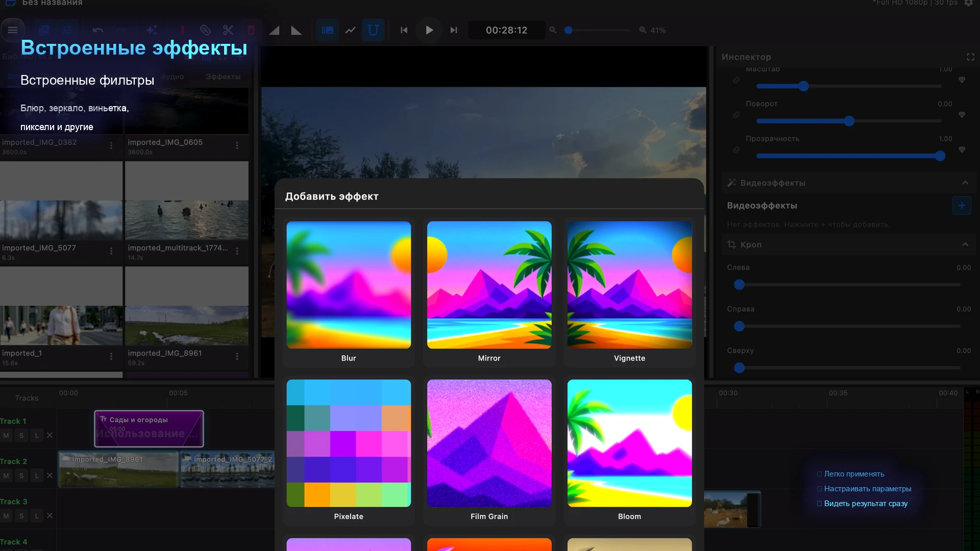Solo Track 3 with S button
This screenshot has height=551, width=980.
pos(21,516)
